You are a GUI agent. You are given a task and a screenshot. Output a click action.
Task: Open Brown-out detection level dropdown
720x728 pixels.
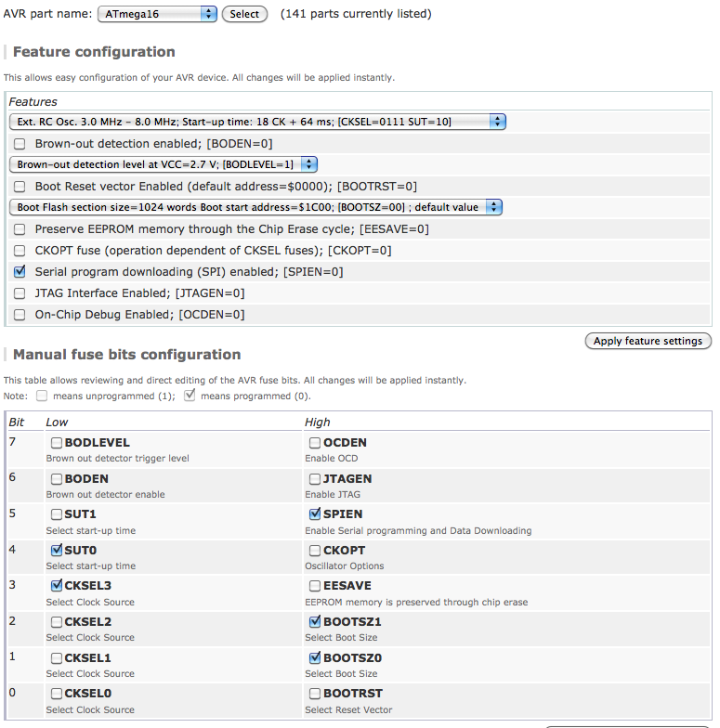pos(163,164)
